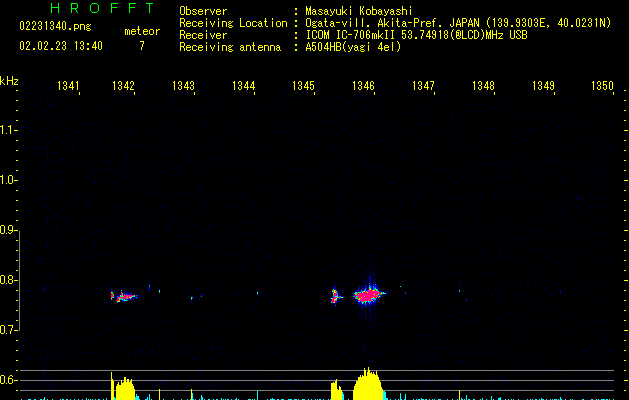Click the Receiving Location label
Image resolution: width=629 pixels, height=400 pixels.
tap(233, 23)
